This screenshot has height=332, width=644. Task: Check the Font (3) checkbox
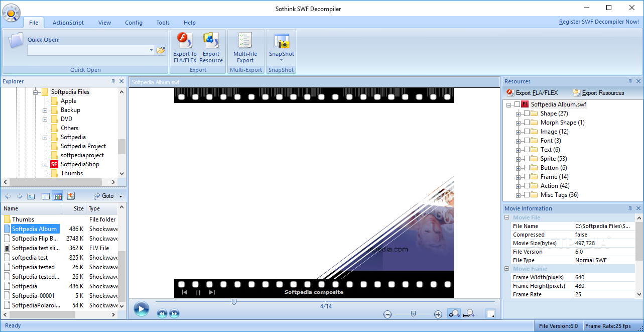[x=527, y=141]
